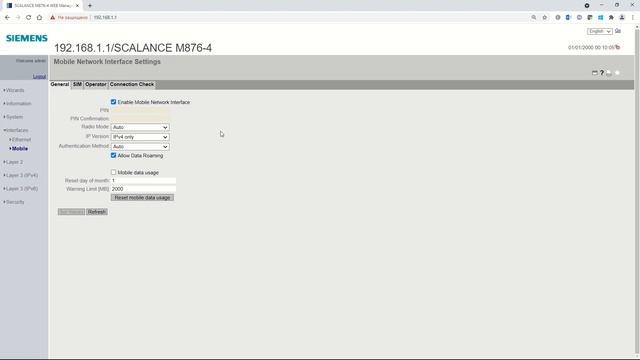Click the help question mark icon
Viewport: 640px width, 360px height.
[x=602, y=73]
